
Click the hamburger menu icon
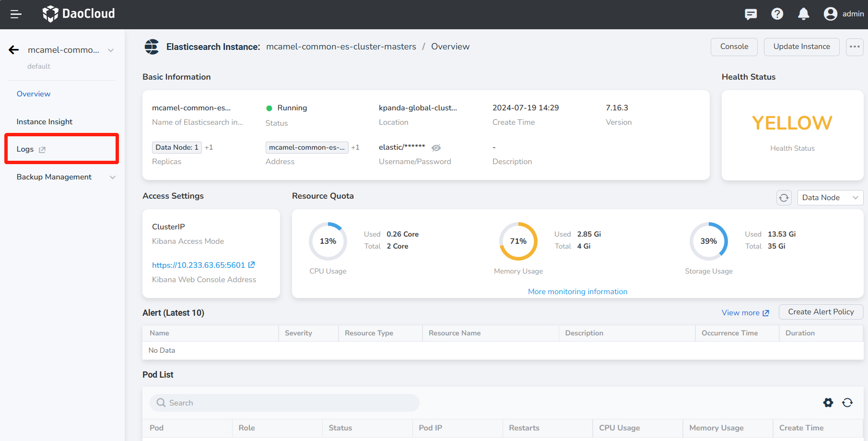point(16,14)
